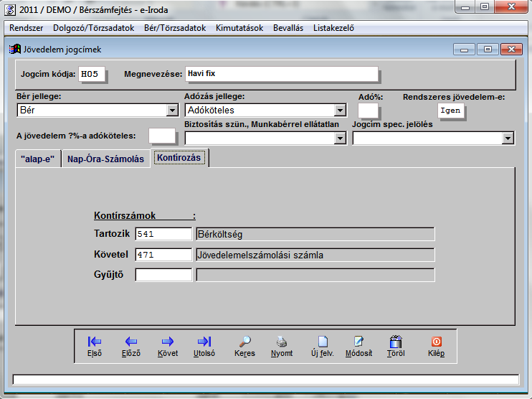This screenshot has width=532, height=399.
Task: Switch to the Nap-Óra-Számolás tab
Action: coord(105,159)
